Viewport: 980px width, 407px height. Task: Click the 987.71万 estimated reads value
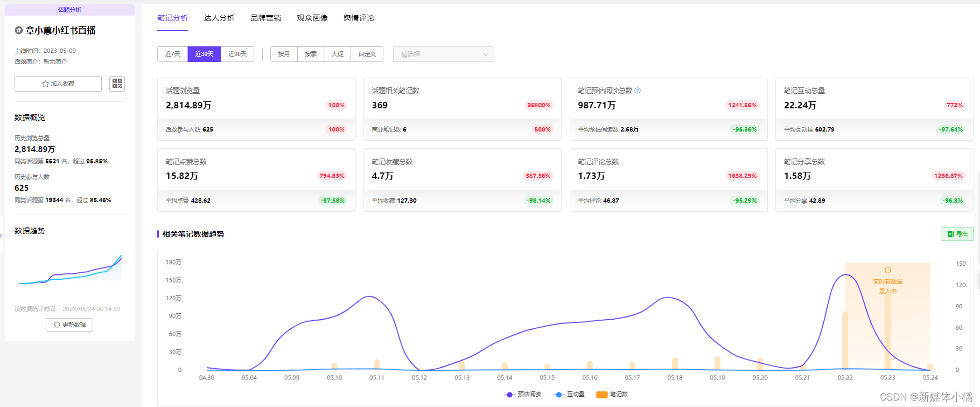pos(597,105)
